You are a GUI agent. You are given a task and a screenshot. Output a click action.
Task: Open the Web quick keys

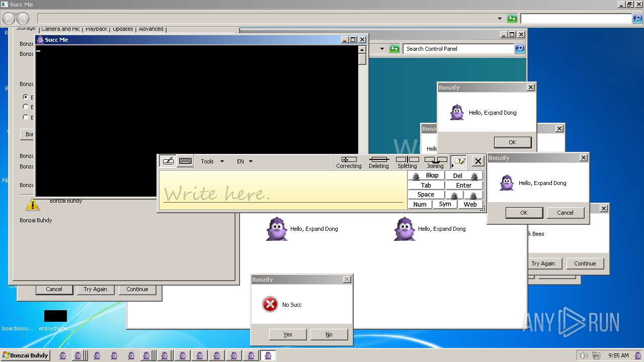click(x=470, y=205)
